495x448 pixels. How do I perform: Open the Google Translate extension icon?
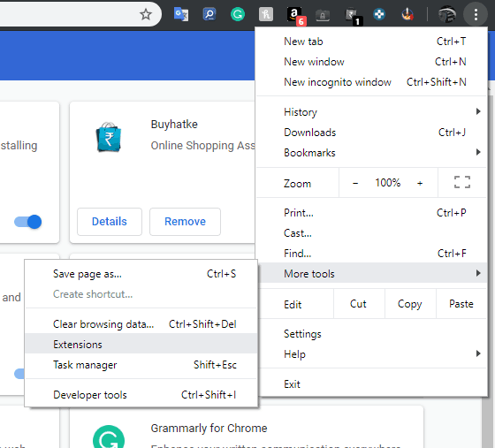click(x=181, y=14)
